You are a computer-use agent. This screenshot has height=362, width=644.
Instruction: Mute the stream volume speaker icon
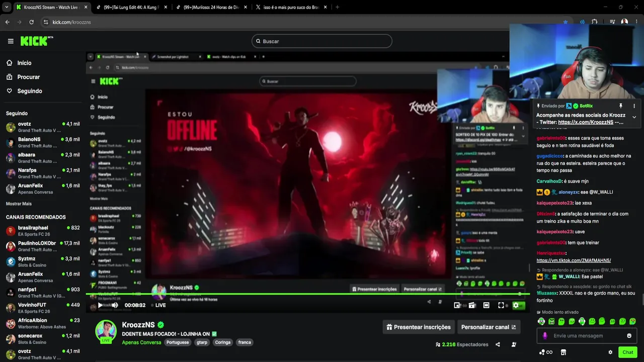coord(115,305)
